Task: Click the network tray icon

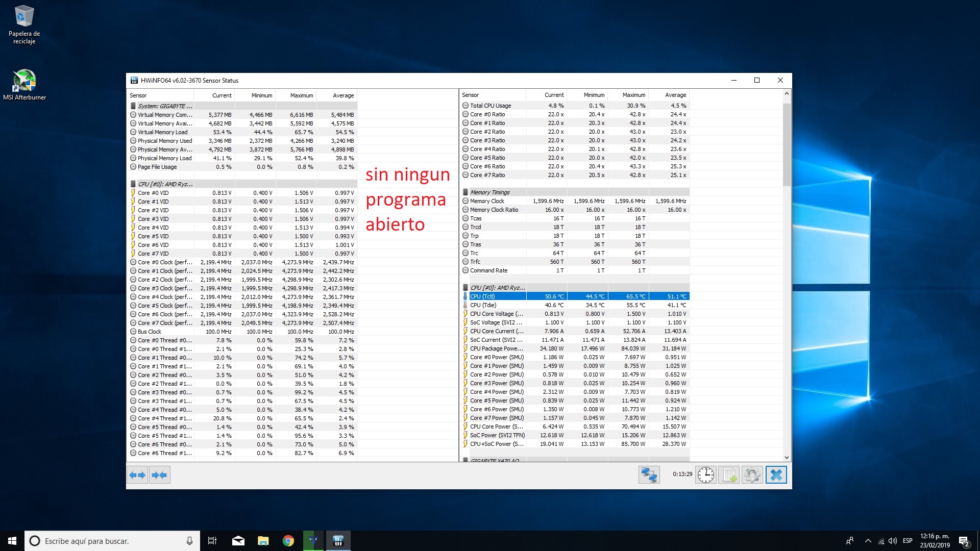Action: click(x=881, y=541)
